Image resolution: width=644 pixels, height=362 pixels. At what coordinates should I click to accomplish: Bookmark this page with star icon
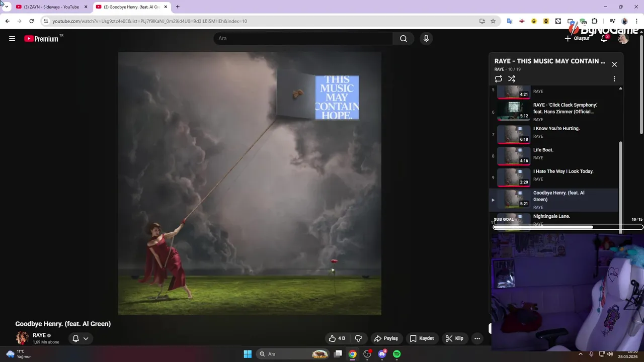[x=493, y=21]
